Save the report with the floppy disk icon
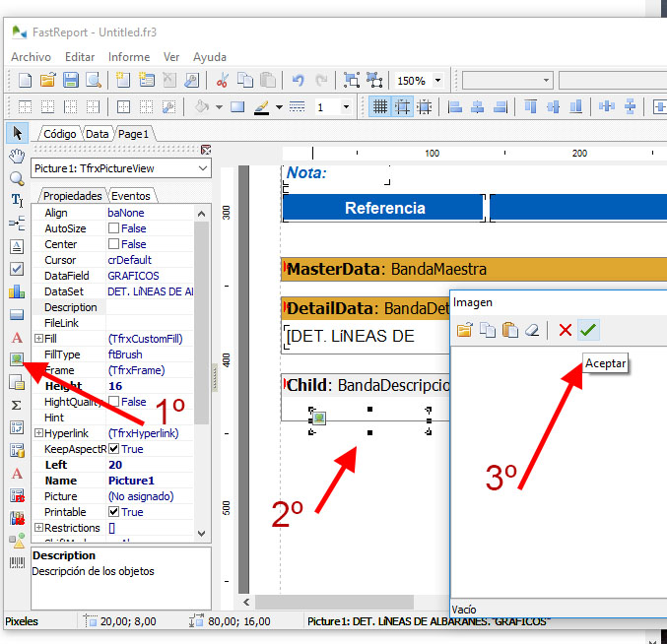The width and height of the screenshot is (667, 644). point(71,80)
